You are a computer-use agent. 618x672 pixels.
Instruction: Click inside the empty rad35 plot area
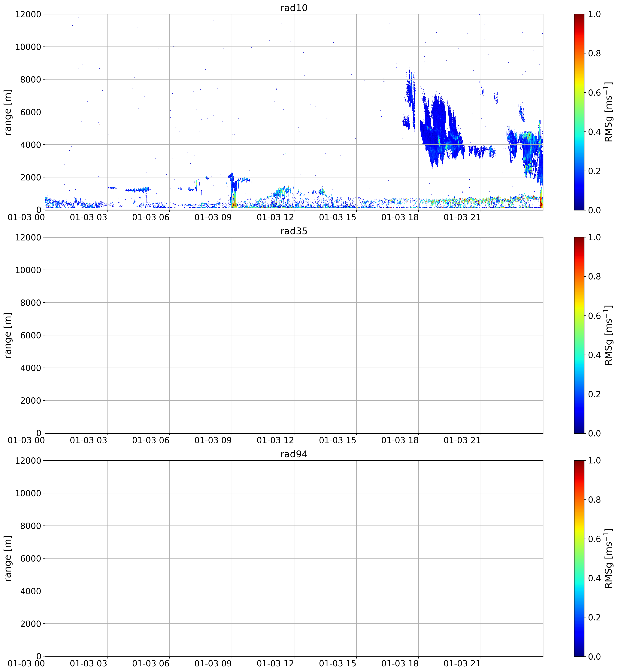point(294,335)
